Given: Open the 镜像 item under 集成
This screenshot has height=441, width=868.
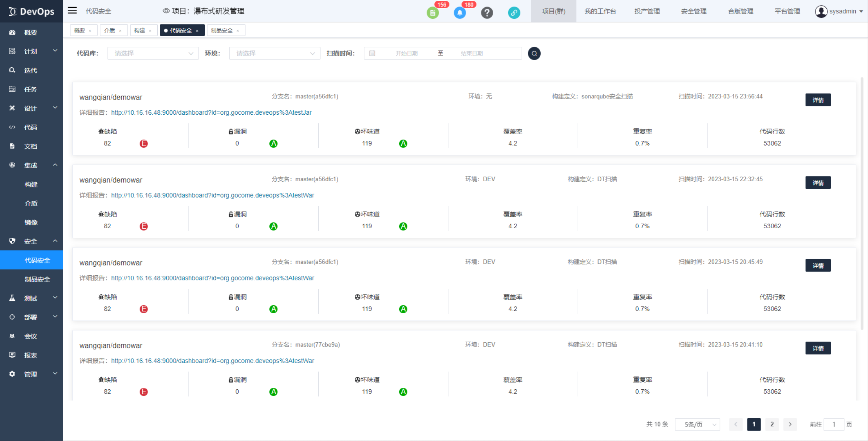Looking at the screenshot, I should pos(31,222).
